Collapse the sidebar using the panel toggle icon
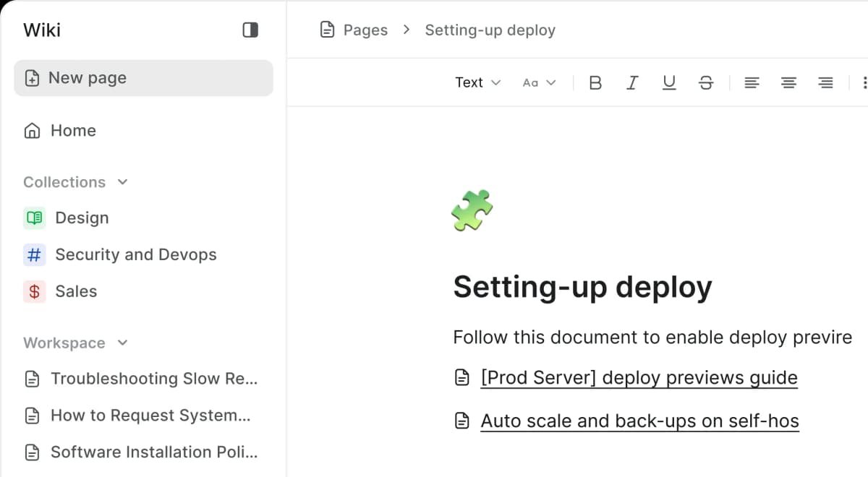The width and height of the screenshot is (868, 477). (x=250, y=30)
